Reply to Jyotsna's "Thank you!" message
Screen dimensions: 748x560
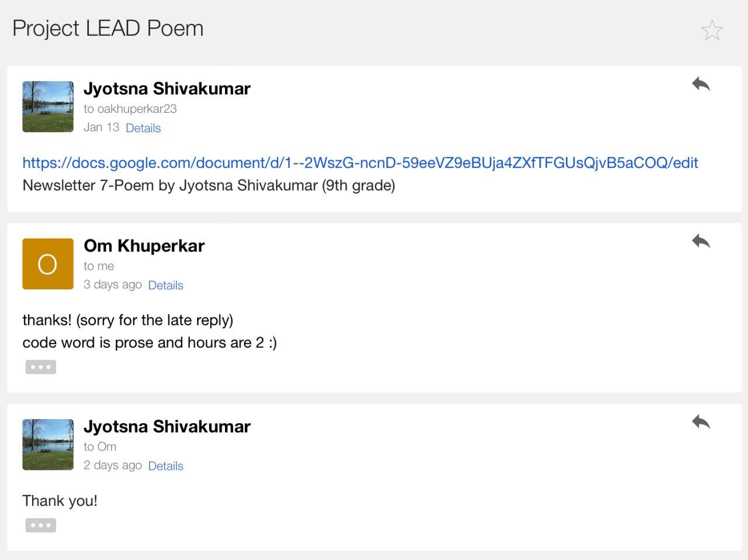[x=701, y=421]
